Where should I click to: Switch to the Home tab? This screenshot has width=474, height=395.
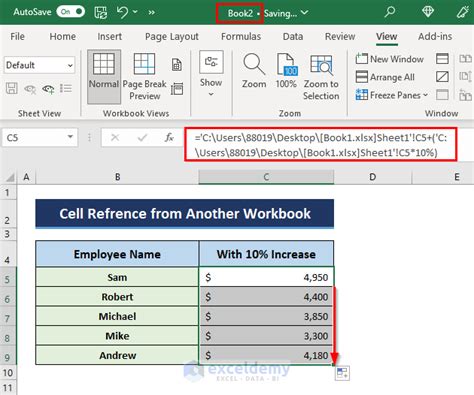(62, 36)
